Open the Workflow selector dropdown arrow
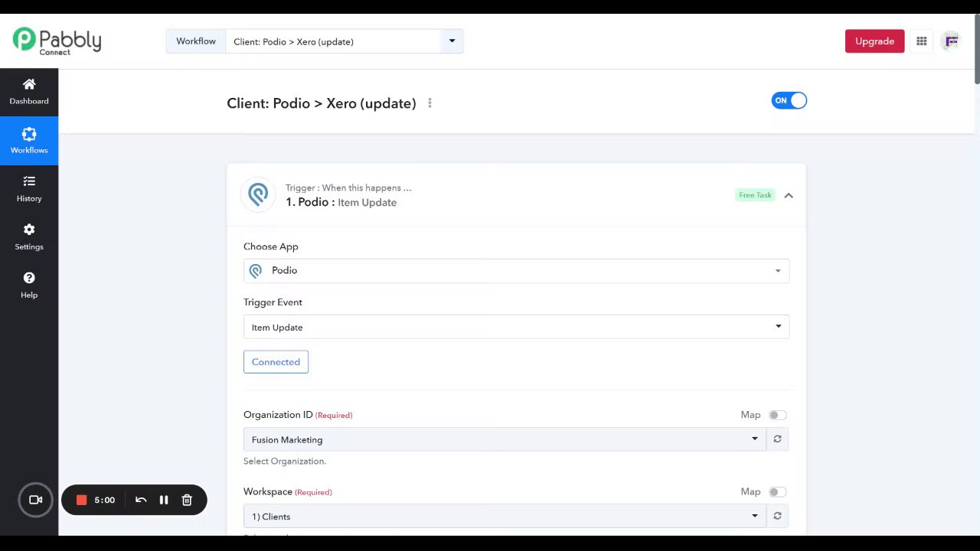 [x=452, y=41]
